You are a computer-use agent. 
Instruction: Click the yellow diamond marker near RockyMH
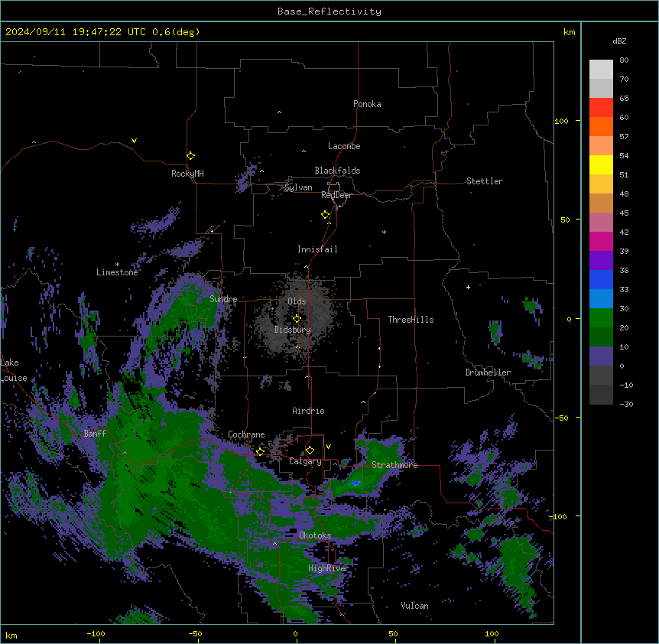[190, 156]
